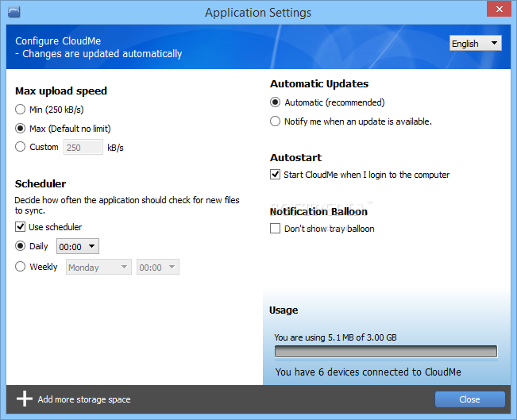Click the plus icon for more storage
Screen dimensions: 517x420
coord(25,399)
